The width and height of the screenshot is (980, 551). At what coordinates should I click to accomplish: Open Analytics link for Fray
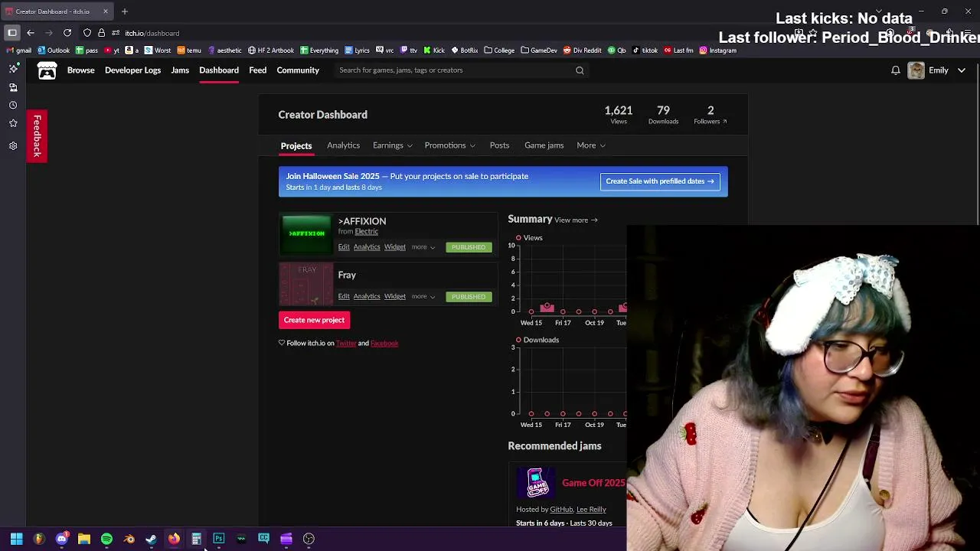[x=367, y=296]
